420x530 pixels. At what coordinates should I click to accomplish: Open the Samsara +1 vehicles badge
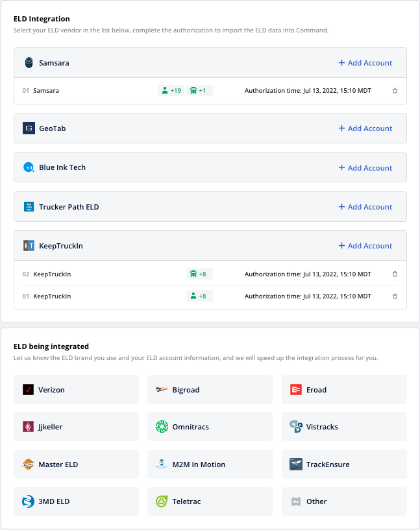coord(200,91)
